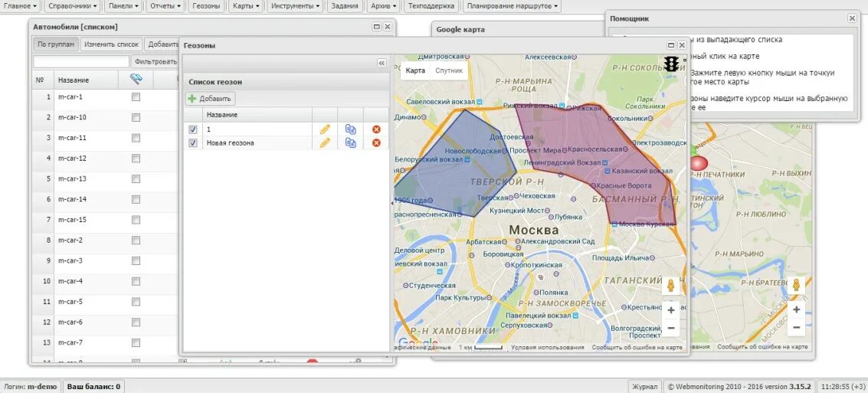
Task: Click the Ваш баланс: 0 status entry
Action: click(93, 386)
